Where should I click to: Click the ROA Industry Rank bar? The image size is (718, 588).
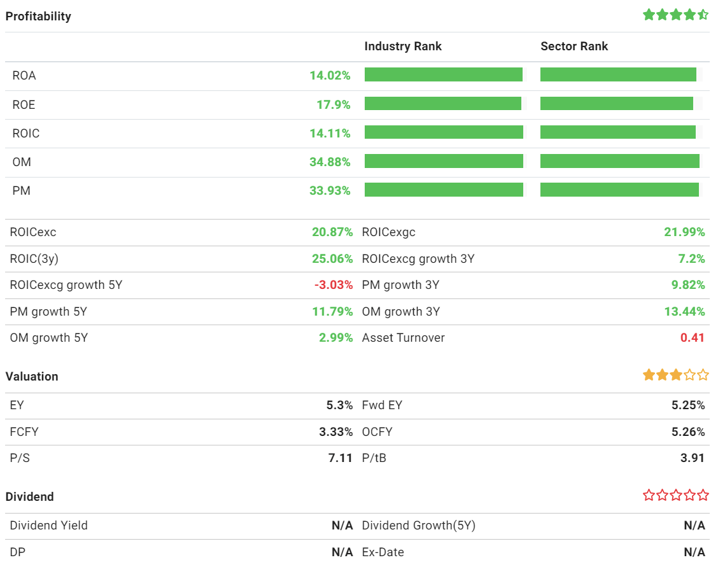[x=443, y=75]
